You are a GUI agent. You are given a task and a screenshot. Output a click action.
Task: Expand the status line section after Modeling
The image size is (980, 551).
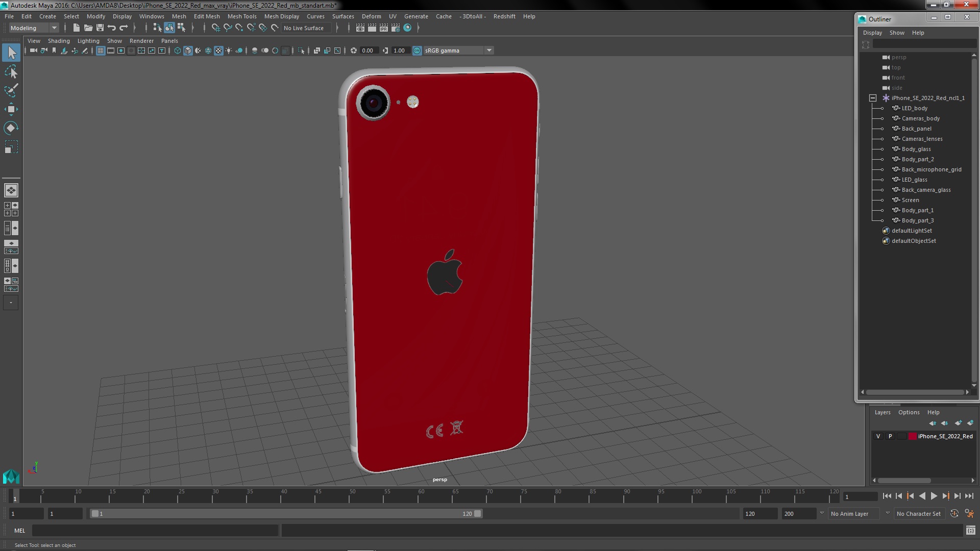[x=65, y=28]
